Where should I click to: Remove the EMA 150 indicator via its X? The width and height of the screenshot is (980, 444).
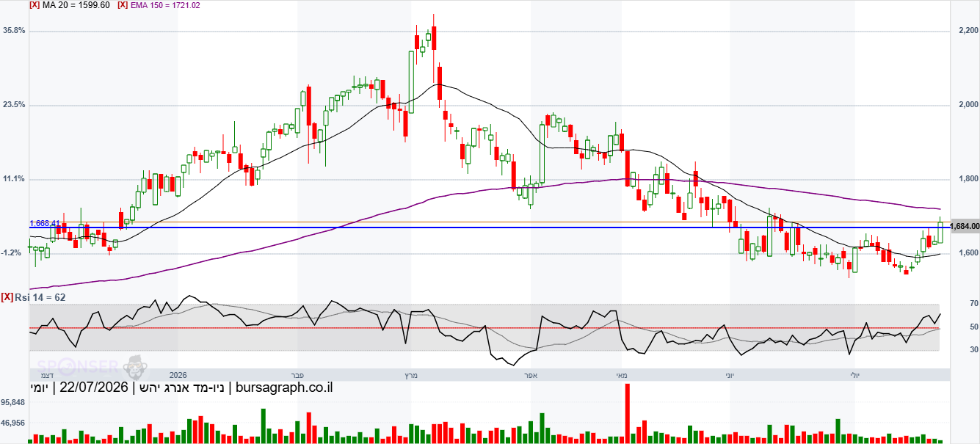point(123,4)
